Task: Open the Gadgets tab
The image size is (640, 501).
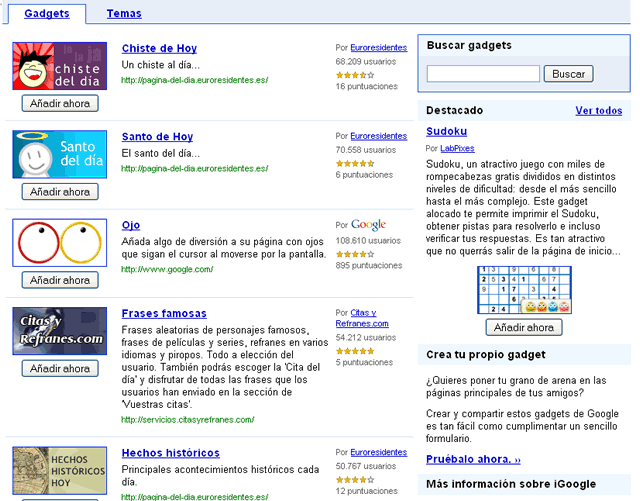Action: pos(47,13)
